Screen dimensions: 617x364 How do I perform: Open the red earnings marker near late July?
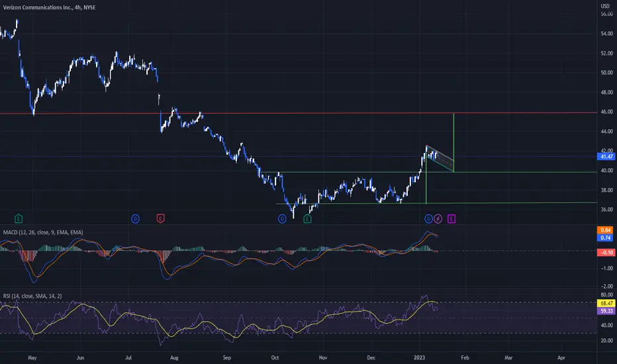161,218
